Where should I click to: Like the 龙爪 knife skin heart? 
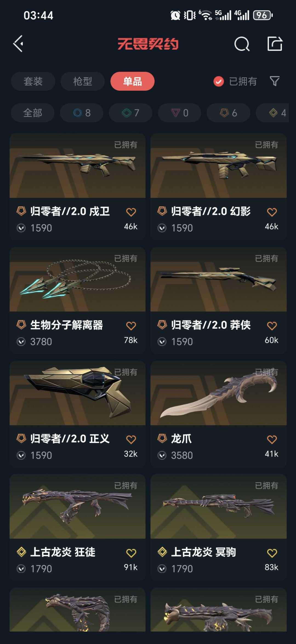pyautogui.click(x=272, y=439)
